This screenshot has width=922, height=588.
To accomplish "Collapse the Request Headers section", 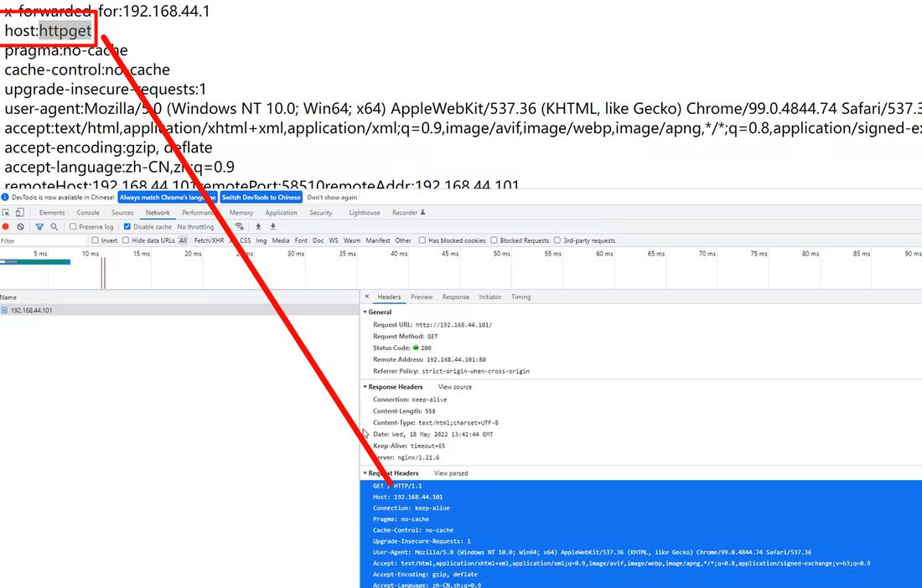I will click(x=365, y=473).
